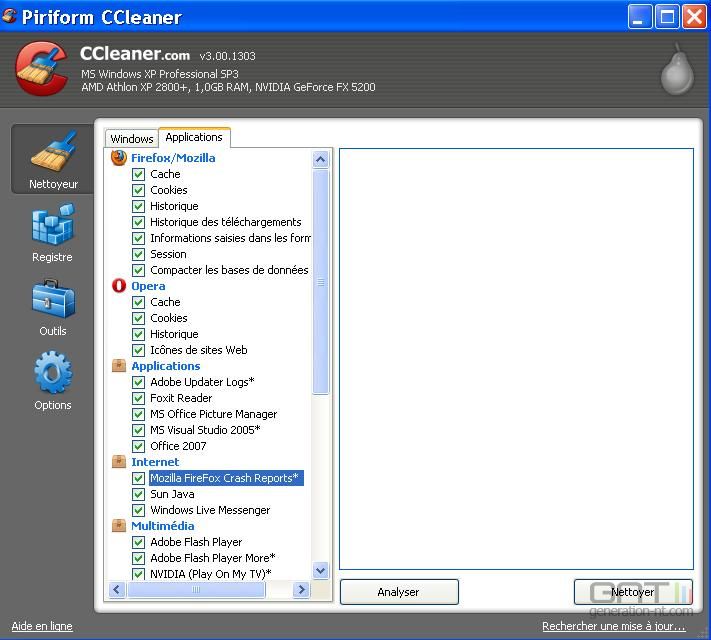This screenshot has height=640, width=711.
Task: Toggle Mozilla FireFox Crash Reports checkbox
Action: tap(138, 478)
